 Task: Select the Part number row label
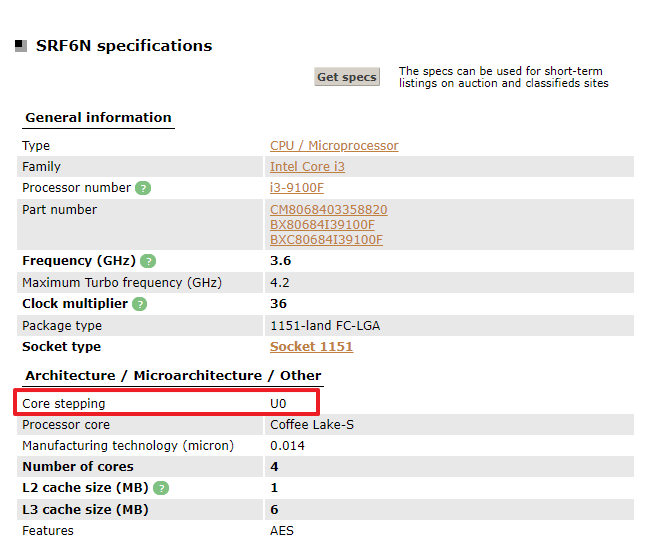pos(59,210)
